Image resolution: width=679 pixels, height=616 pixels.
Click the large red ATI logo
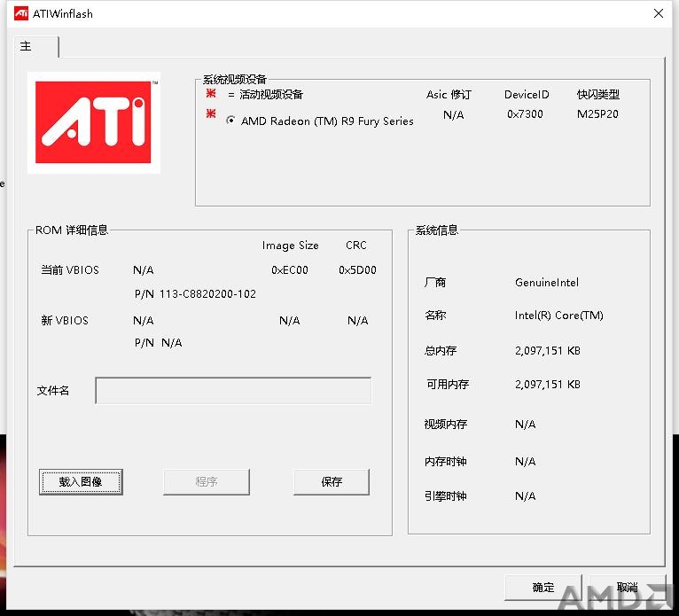point(94,122)
